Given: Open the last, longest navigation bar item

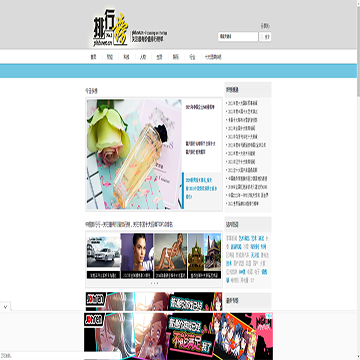Looking at the screenshot, I should coord(213,57).
